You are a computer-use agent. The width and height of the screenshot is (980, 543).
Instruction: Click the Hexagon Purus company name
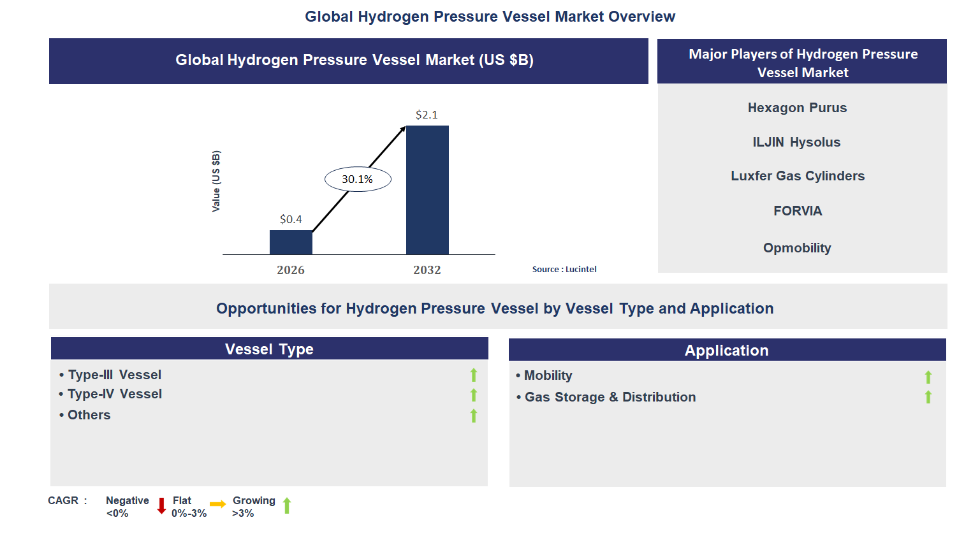797,108
